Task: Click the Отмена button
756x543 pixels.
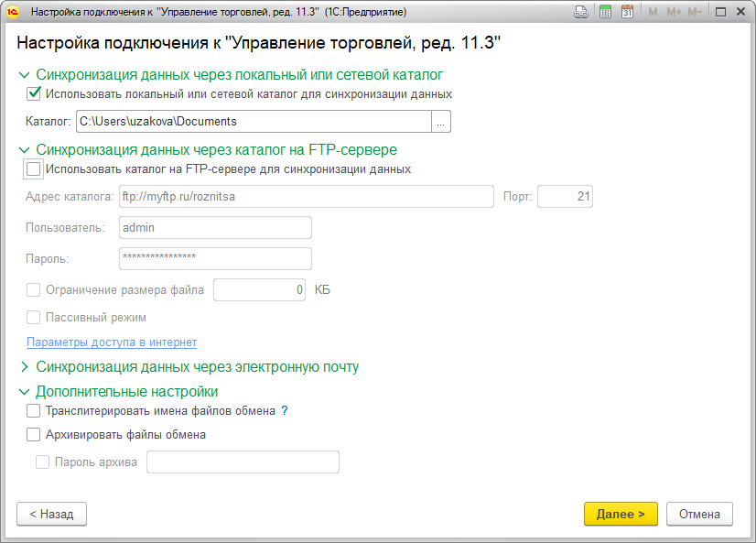Action: [x=699, y=514]
